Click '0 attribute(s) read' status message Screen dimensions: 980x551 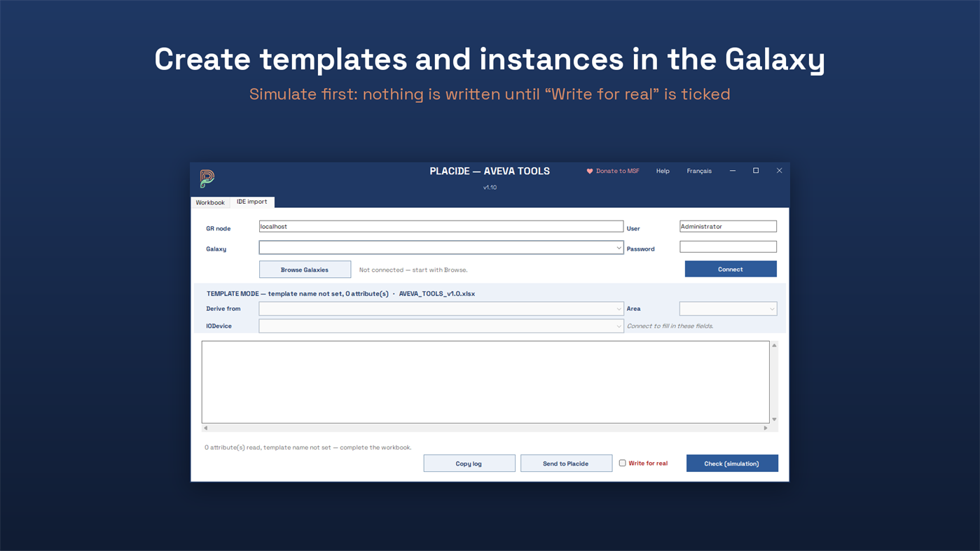pos(308,447)
